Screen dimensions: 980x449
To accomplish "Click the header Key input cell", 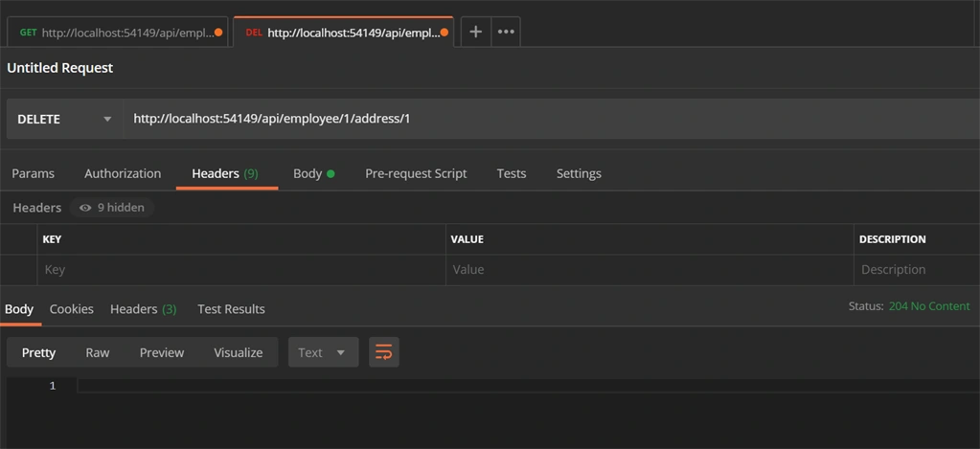I will tap(241, 270).
